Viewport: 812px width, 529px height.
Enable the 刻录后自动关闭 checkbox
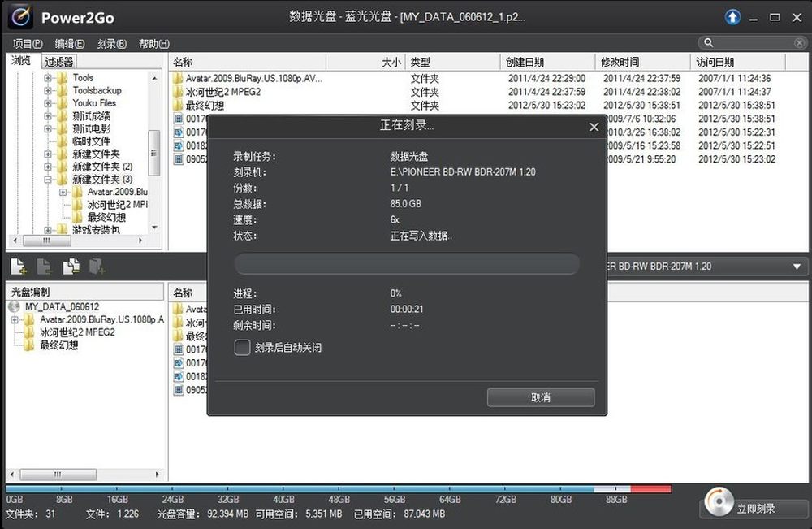(x=242, y=347)
